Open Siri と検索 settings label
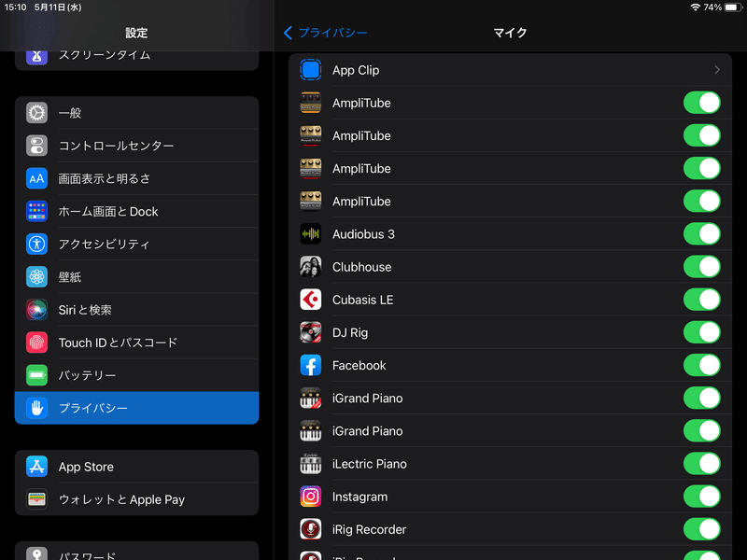 (x=85, y=310)
